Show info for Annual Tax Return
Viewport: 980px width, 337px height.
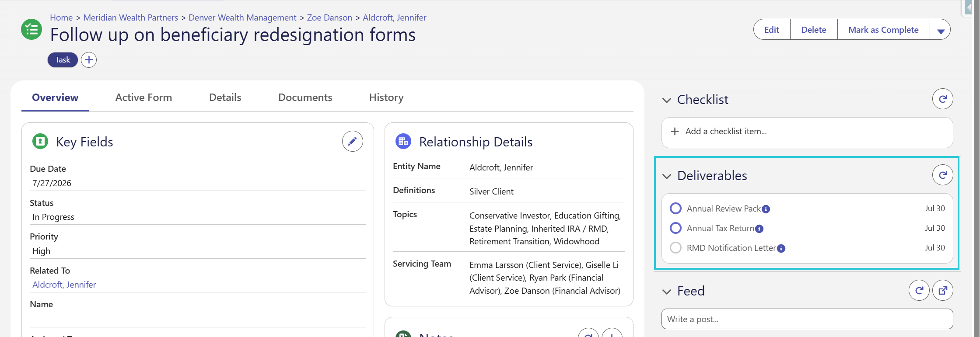click(759, 229)
